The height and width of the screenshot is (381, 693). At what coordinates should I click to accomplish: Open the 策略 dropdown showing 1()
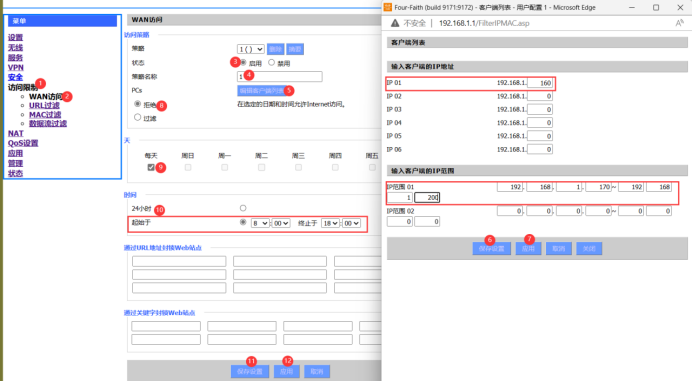(x=251, y=49)
